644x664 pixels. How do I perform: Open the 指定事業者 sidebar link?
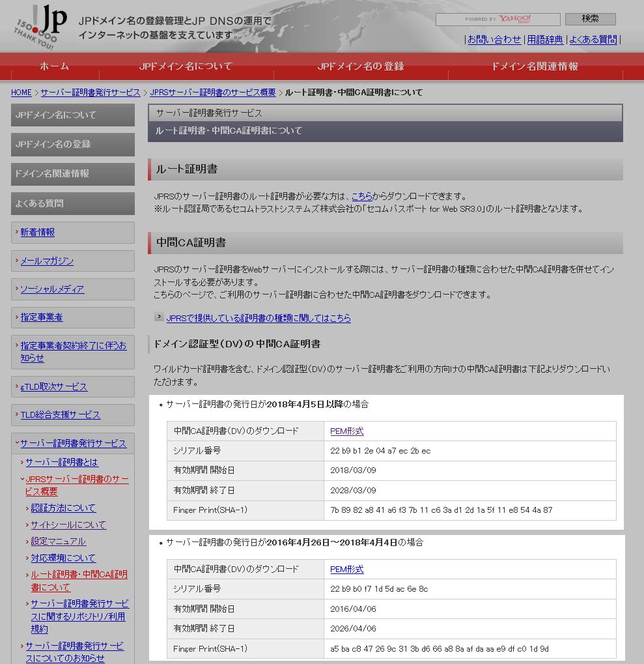click(x=42, y=317)
